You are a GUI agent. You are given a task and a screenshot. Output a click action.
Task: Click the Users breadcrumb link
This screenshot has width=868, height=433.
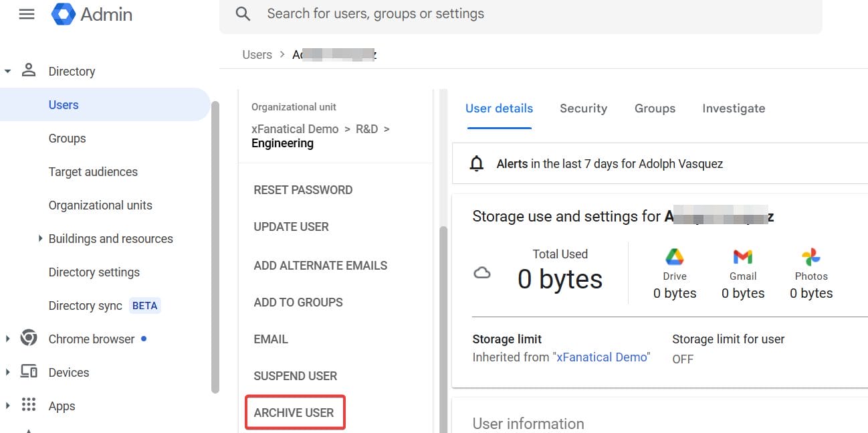(257, 55)
